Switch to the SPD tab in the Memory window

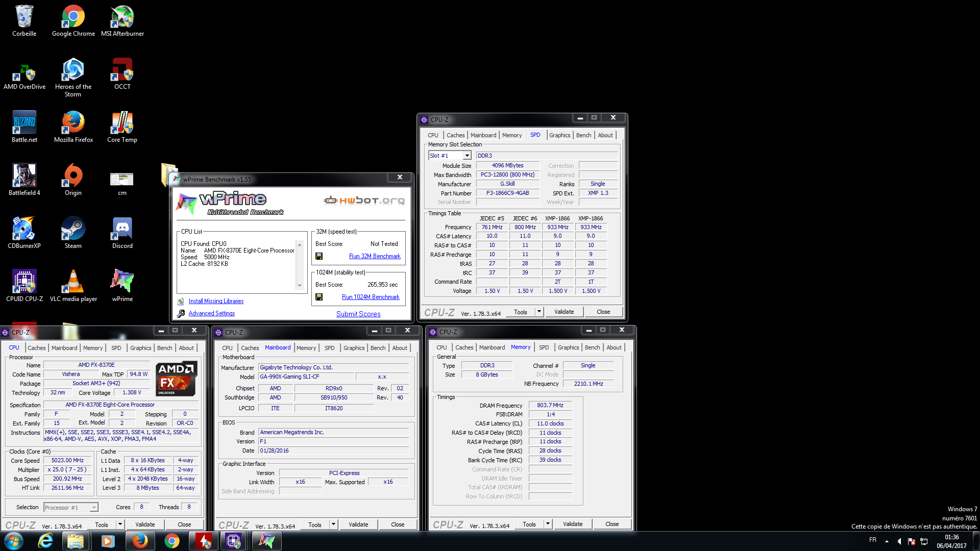(x=544, y=347)
